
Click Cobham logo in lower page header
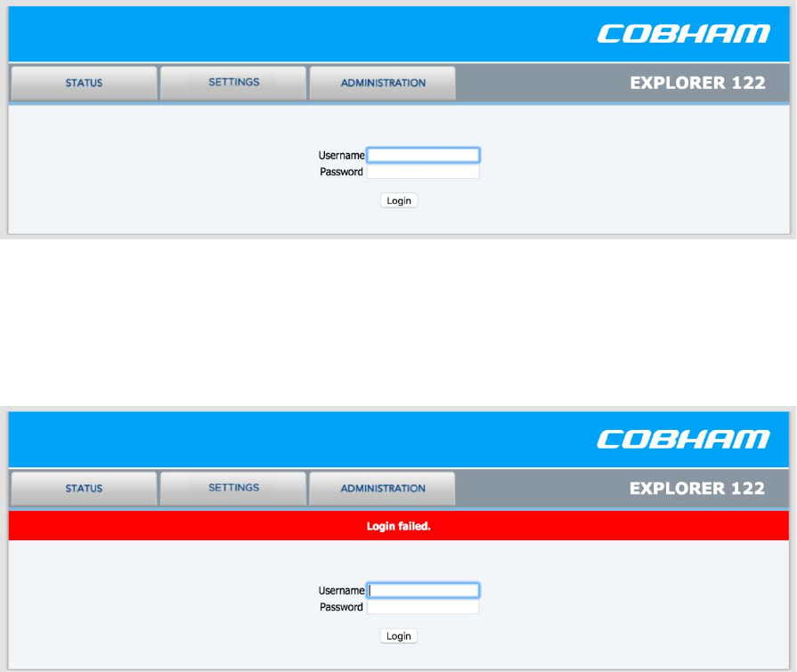[x=683, y=440]
